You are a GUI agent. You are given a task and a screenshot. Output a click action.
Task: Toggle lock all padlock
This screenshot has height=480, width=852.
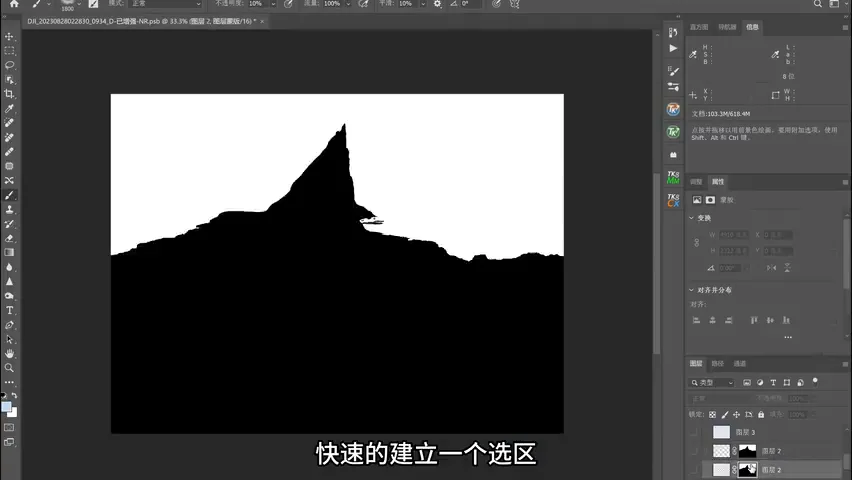tap(761, 415)
